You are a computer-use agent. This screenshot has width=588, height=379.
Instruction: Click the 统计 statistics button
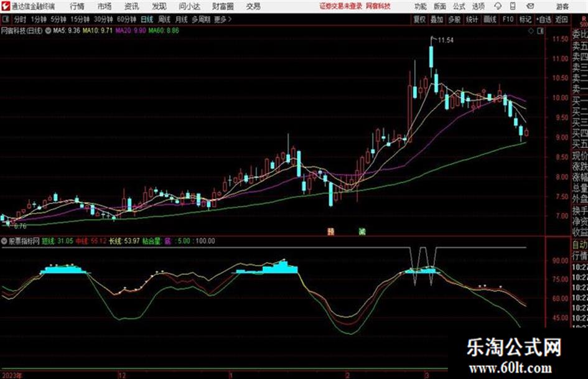coord(472,19)
